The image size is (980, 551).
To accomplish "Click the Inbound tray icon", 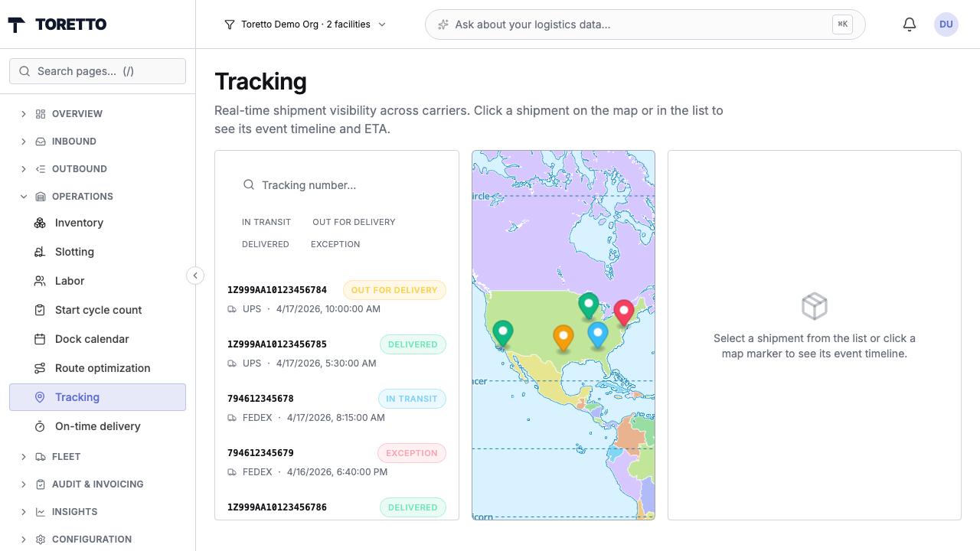I will pos(41,142).
